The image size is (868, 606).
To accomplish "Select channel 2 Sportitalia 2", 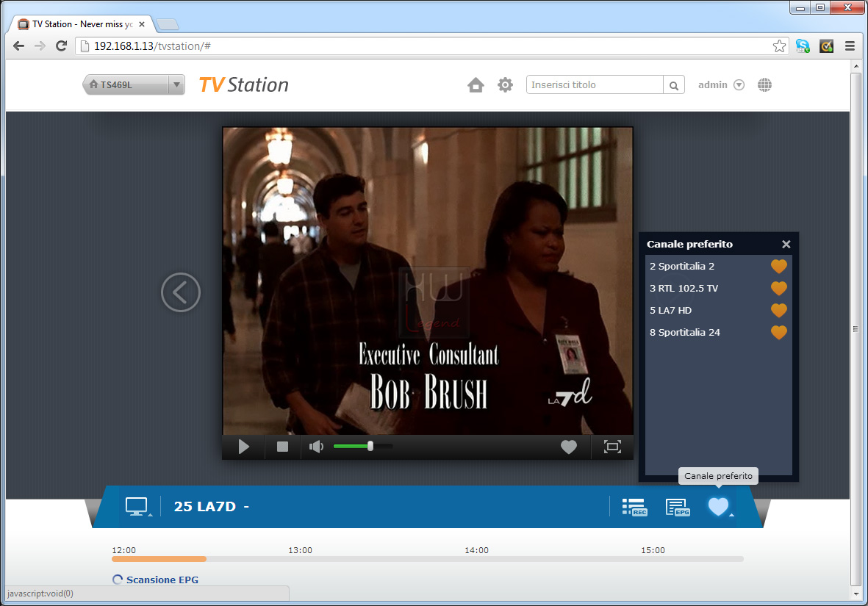I will point(682,266).
